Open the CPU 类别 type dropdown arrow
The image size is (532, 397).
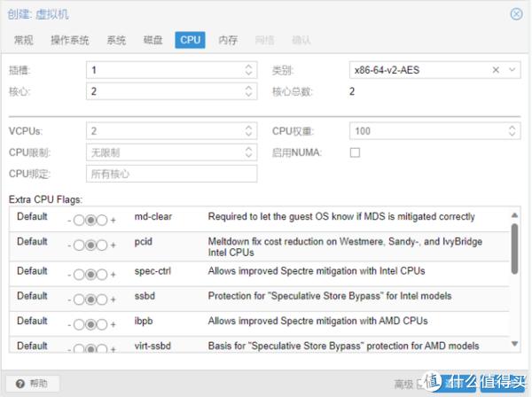pyautogui.click(x=512, y=70)
